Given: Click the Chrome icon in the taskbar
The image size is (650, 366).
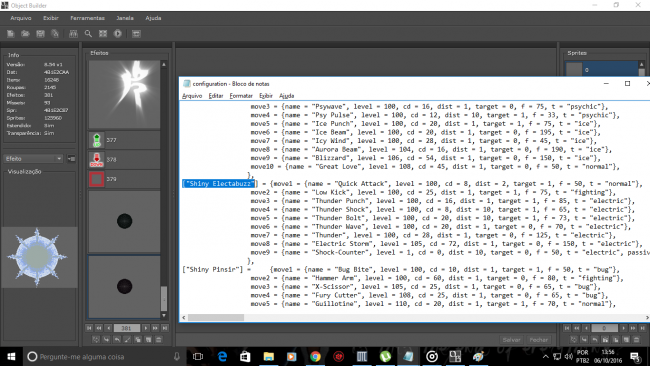Looking at the screenshot, I should pyautogui.click(x=315, y=356).
